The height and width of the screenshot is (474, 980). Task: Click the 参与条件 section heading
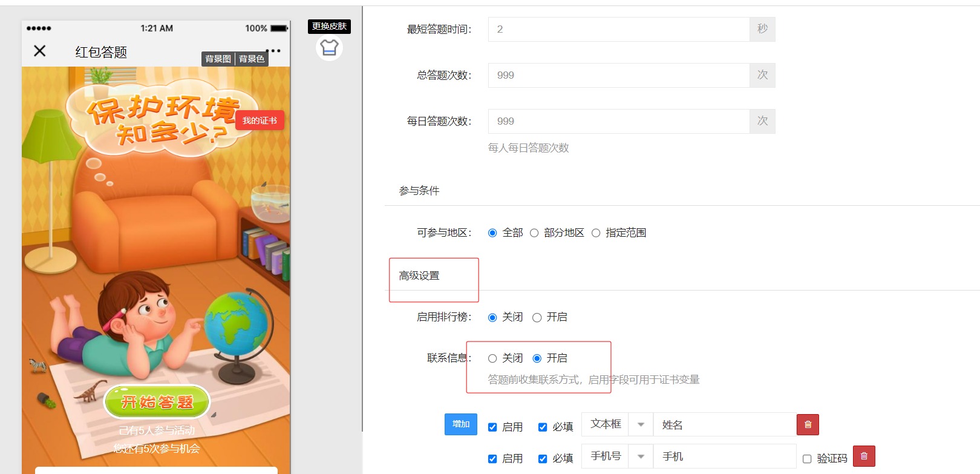tap(419, 191)
